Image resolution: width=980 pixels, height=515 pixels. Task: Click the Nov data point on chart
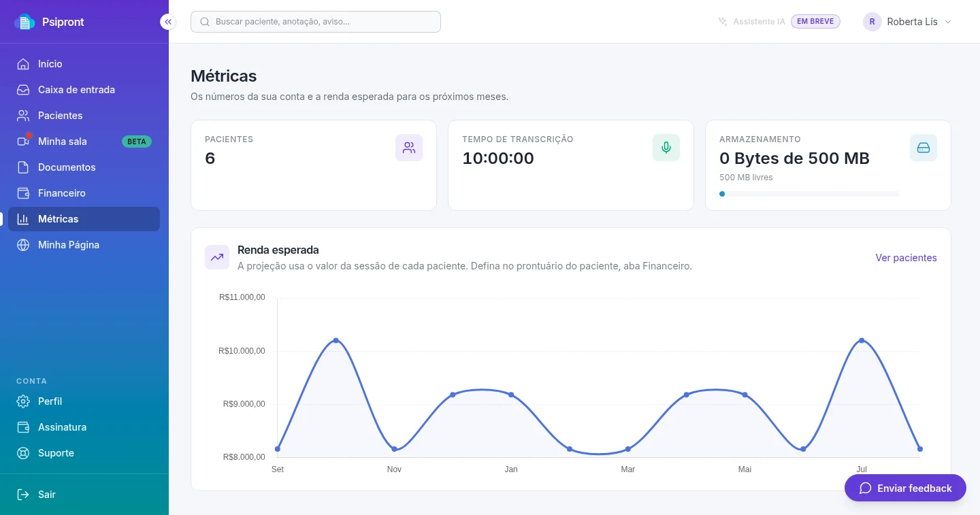(x=394, y=449)
